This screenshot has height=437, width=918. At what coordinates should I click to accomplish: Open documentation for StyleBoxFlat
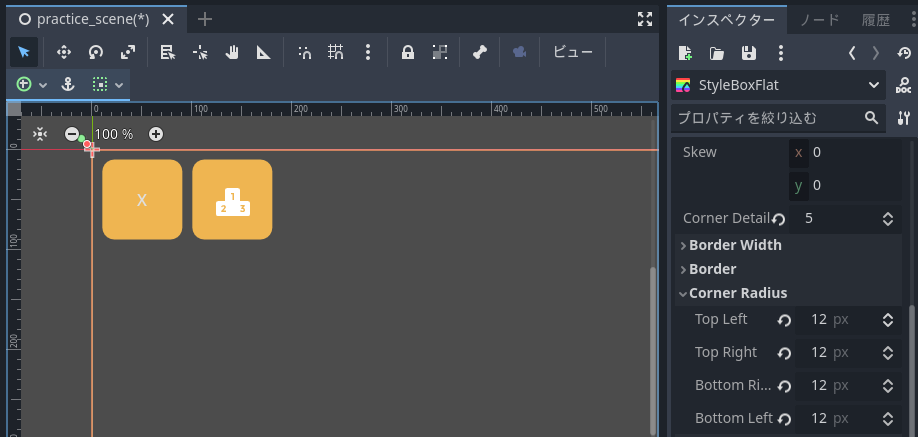[903, 86]
